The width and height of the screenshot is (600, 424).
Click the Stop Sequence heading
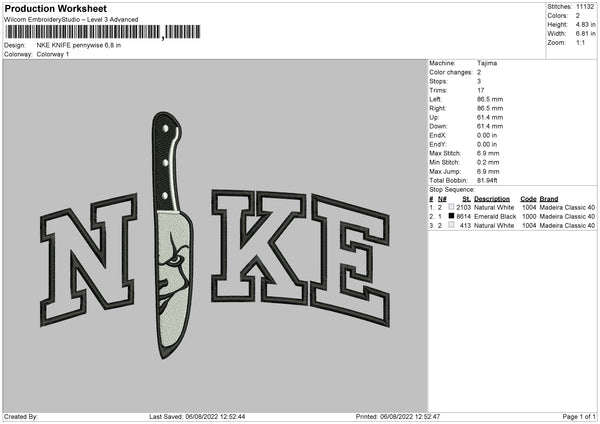tap(452, 190)
